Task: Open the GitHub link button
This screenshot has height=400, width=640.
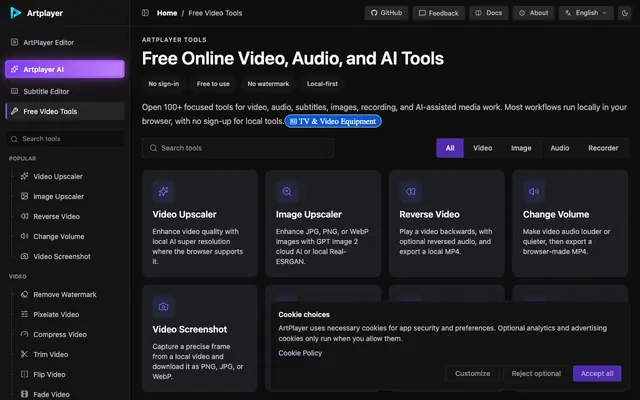Action: pos(386,13)
